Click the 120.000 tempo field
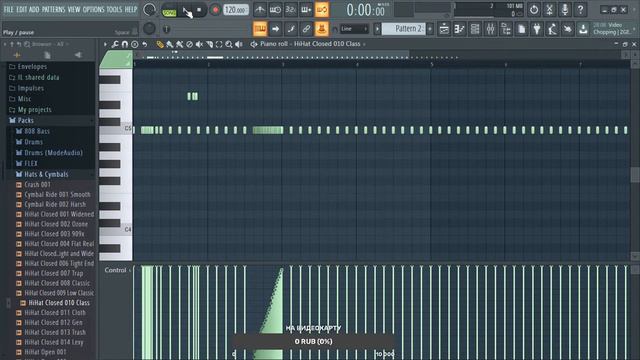 [236, 9]
